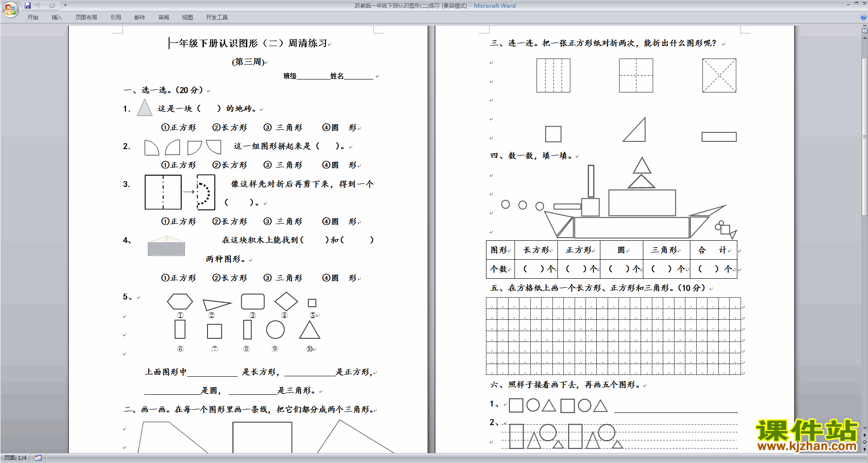Screen dimensions: 868x463
Task: Click the 正方形 table header cell
Action: click(x=579, y=250)
